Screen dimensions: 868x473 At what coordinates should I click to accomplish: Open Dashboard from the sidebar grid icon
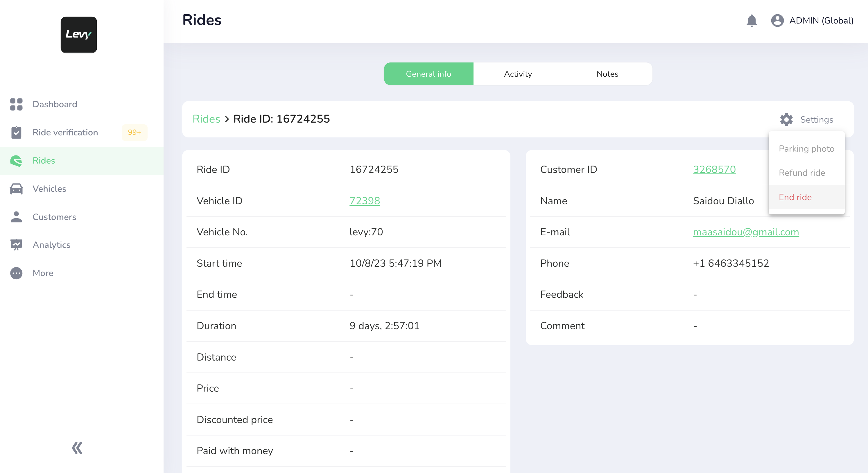(x=16, y=104)
